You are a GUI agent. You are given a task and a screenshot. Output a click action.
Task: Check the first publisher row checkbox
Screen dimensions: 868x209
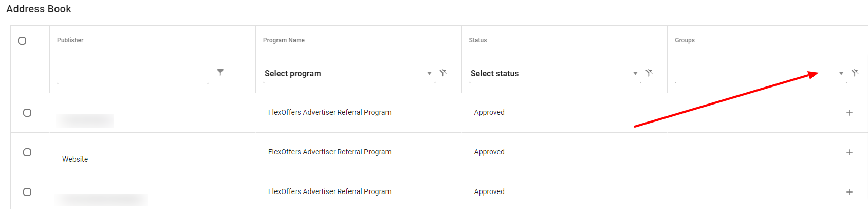27,113
